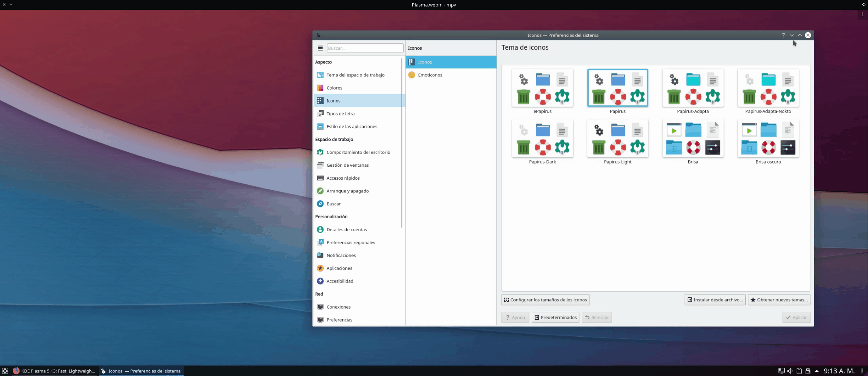The image size is (868, 376).
Task: Open Arranque y apagado settings
Action: (x=347, y=191)
